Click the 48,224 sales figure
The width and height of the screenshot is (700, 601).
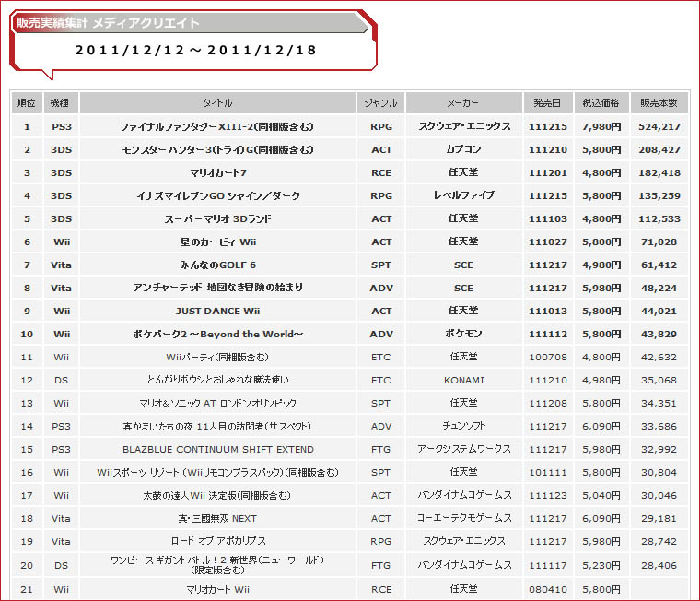pyautogui.click(x=659, y=289)
